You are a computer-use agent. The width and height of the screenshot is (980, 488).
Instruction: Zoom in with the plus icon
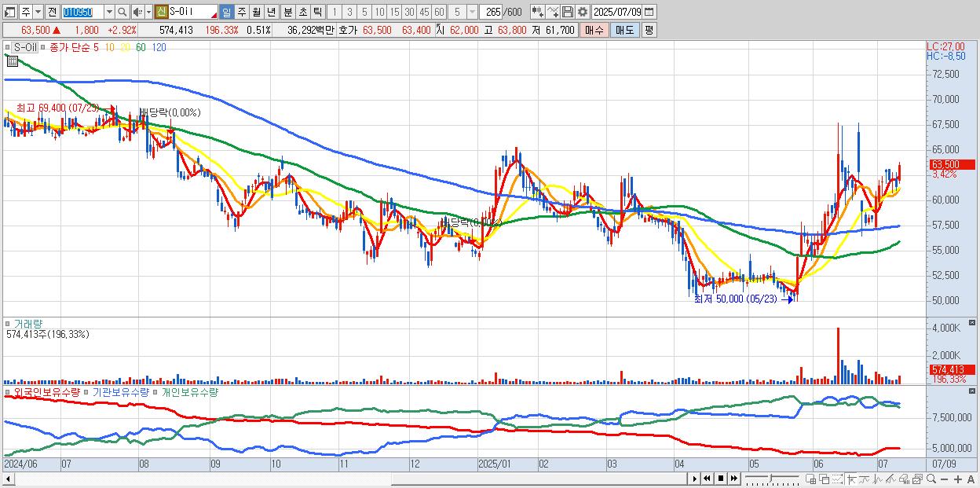pos(957,479)
